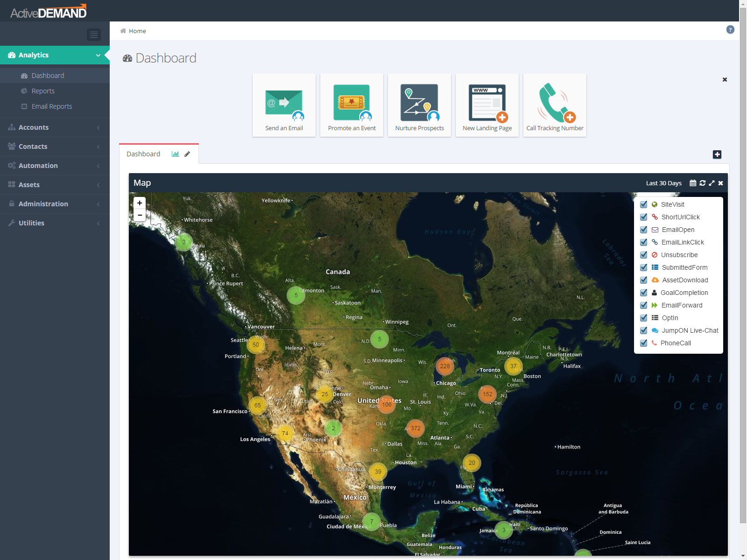
Task: Expand the Map widget to fullscreen
Action: tap(712, 183)
